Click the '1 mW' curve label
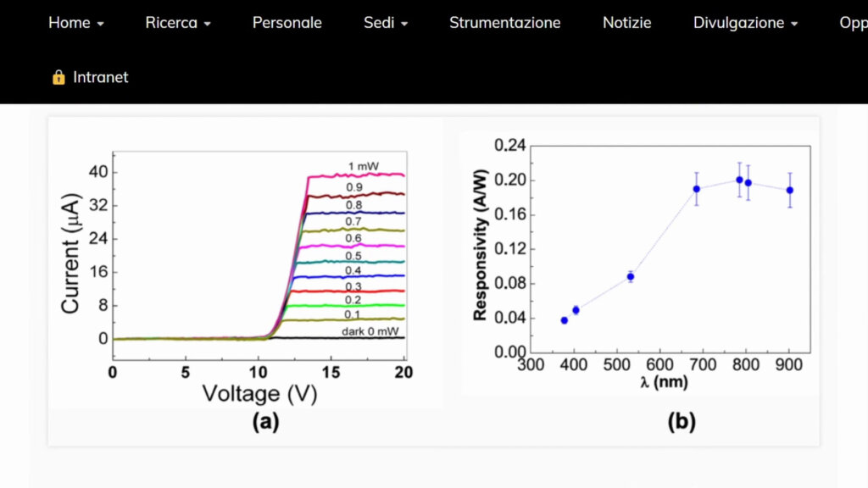Image resolution: width=868 pixels, height=488 pixels. 363,165
